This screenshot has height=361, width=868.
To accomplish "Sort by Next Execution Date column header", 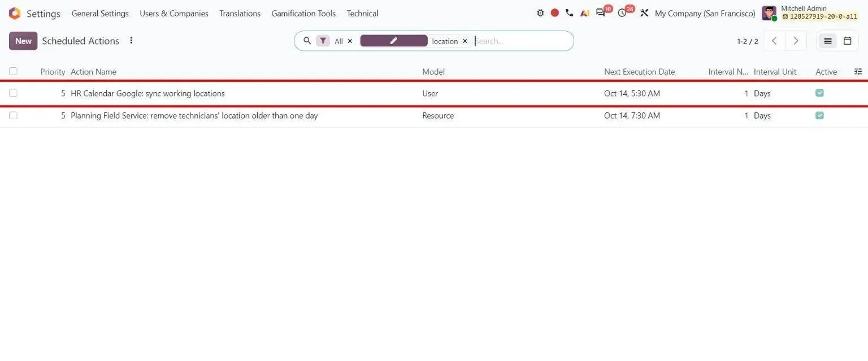I will pyautogui.click(x=639, y=72).
